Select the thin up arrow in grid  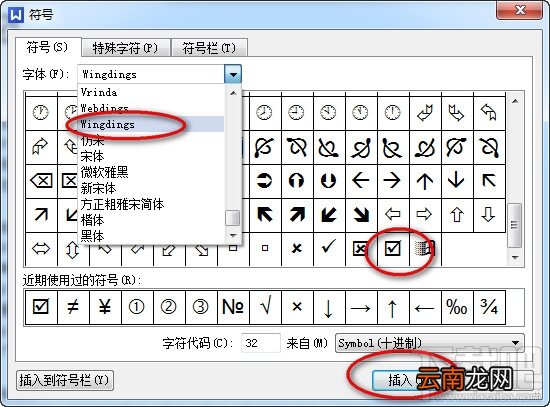click(x=425, y=181)
